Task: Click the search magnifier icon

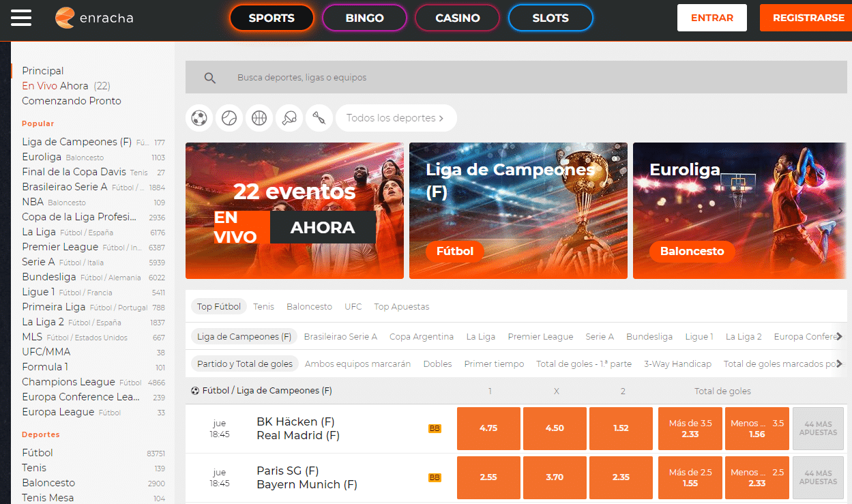Action: 209,78
